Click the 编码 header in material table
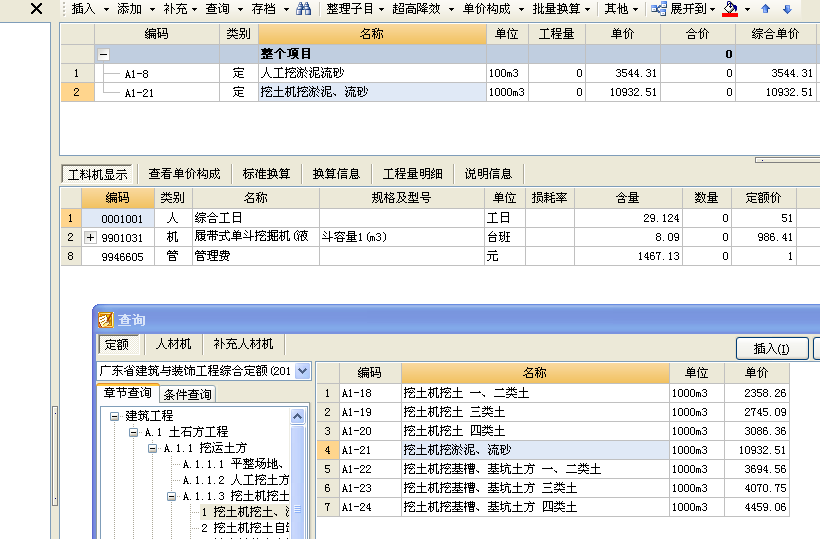This screenshot has height=539, width=820. pyautogui.click(x=118, y=198)
